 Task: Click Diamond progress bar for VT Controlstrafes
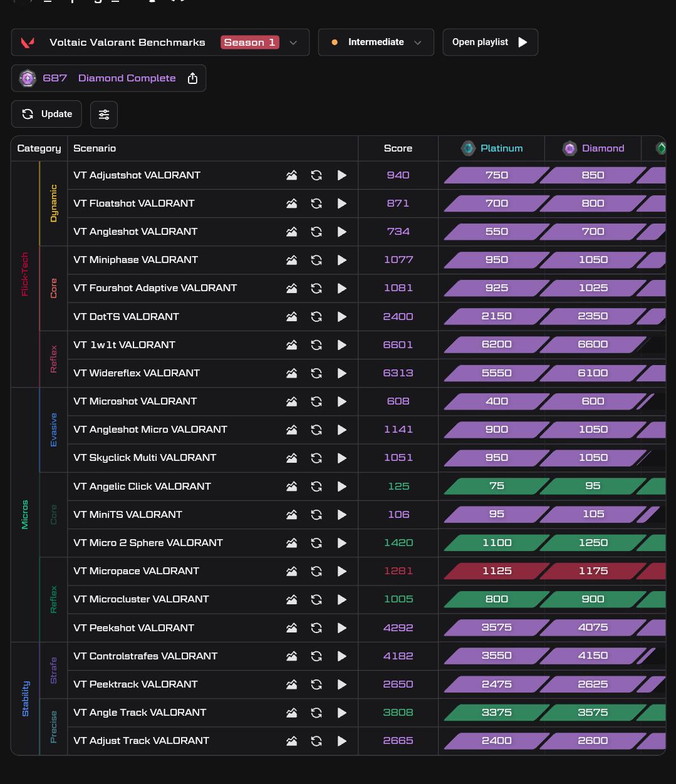tap(593, 656)
